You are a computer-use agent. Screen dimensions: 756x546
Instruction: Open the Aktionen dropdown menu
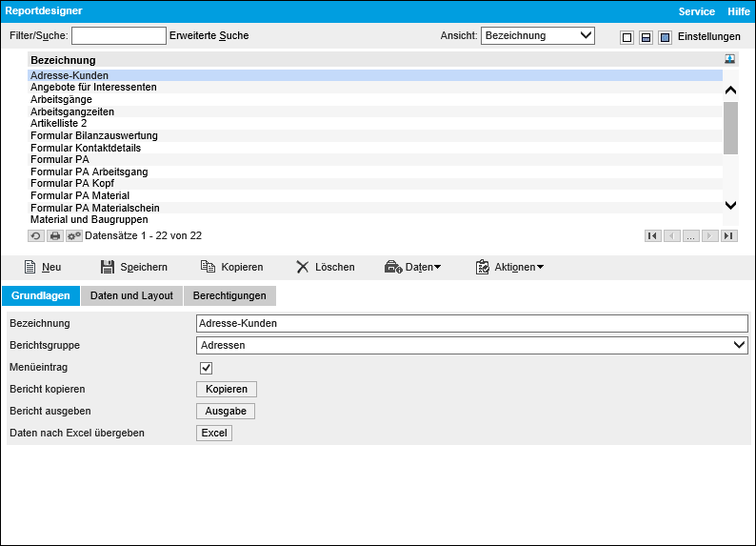[509, 267]
